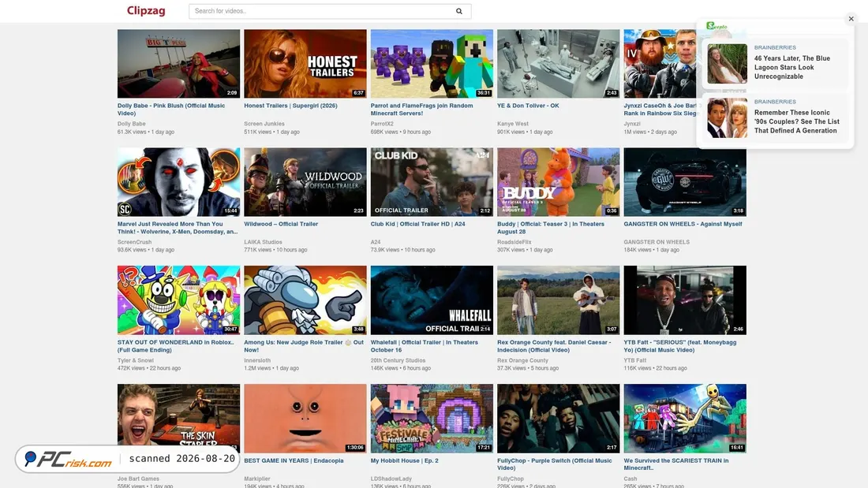
Task: Open Rex Orange County Indecision thumbnail
Action: coord(558,300)
